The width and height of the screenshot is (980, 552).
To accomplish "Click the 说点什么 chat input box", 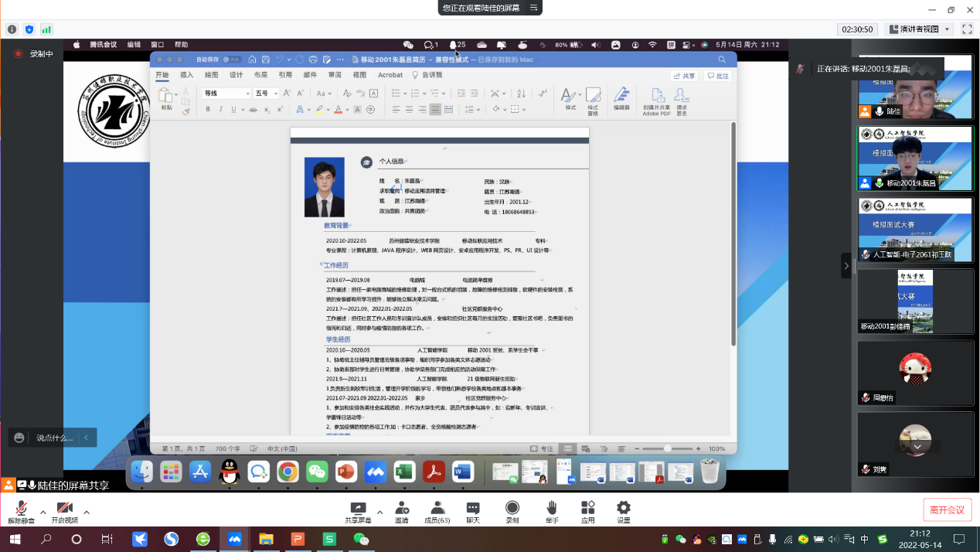I will tap(54, 438).
